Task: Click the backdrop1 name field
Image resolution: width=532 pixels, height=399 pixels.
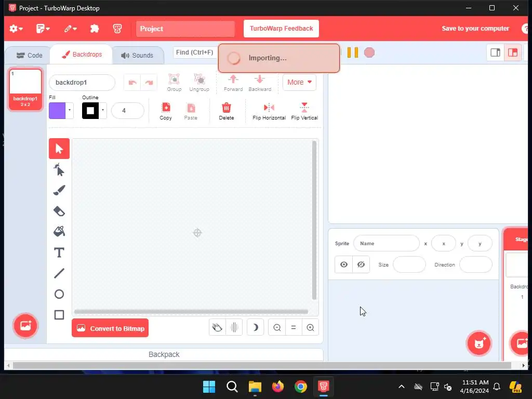Action: [82, 83]
